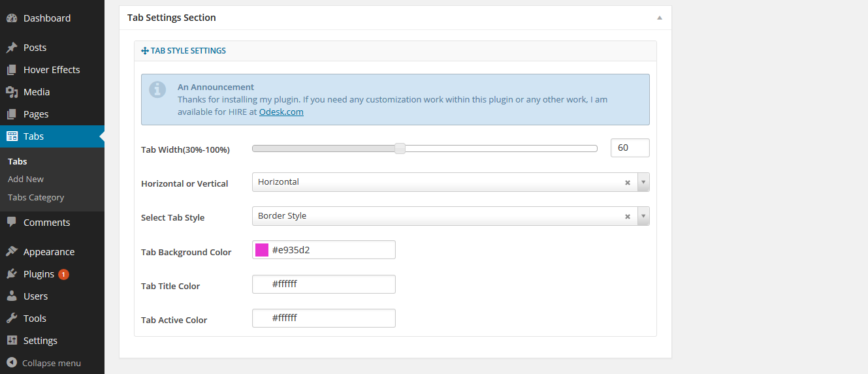Follow the Odesk.com link
Image resolution: width=868 pixels, height=374 pixels.
pos(281,112)
